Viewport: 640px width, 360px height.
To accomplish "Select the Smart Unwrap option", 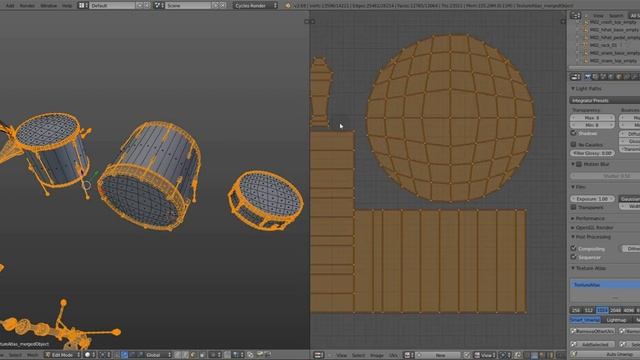I will pyautogui.click(x=585, y=320).
